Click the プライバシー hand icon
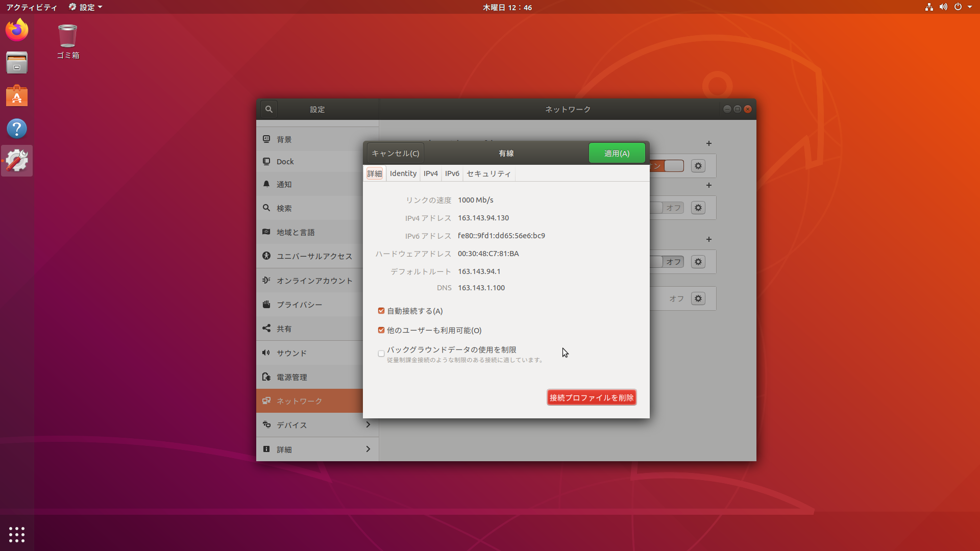Viewport: 980px width, 551px height. point(266,305)
